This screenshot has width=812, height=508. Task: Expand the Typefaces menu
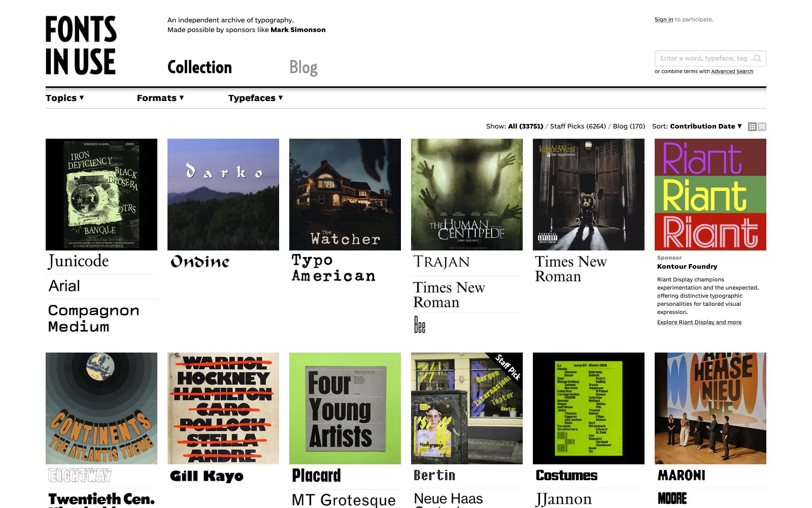pyautogui.click(x=255, y=98)
